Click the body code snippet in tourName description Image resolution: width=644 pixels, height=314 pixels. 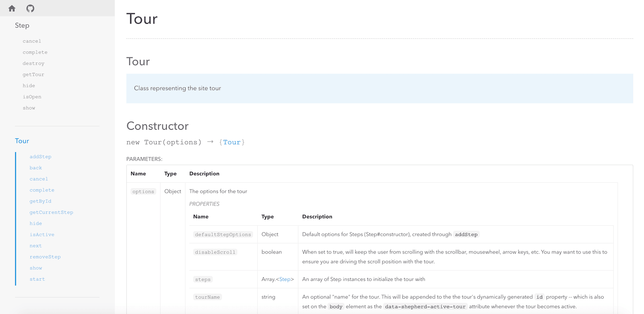click(336, 307)
